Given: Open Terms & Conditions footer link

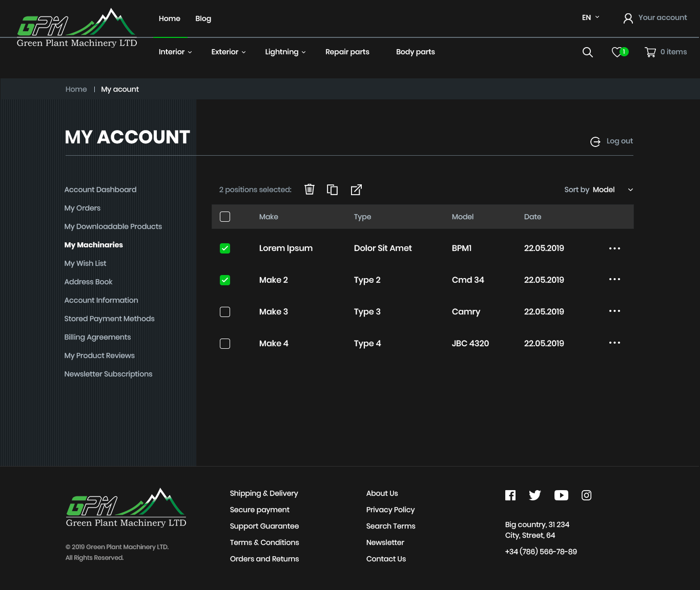Looking at the screenshot, I should click(264, 542).
